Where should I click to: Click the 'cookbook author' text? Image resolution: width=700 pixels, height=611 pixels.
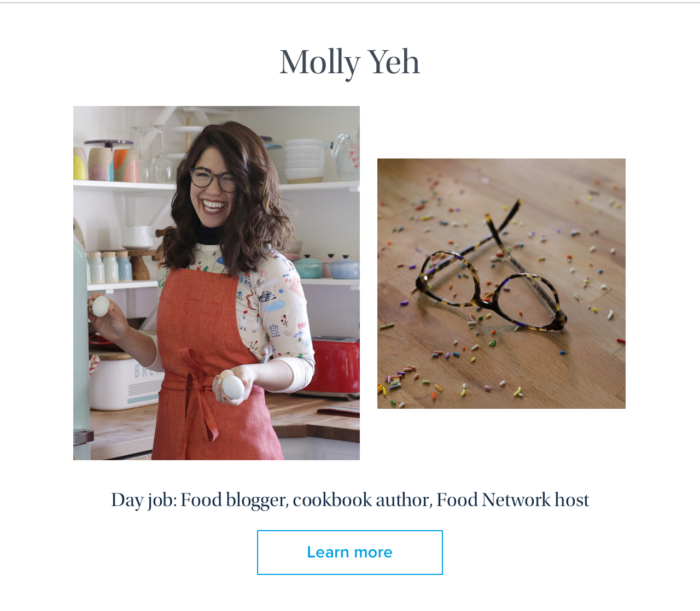(362, 500)
